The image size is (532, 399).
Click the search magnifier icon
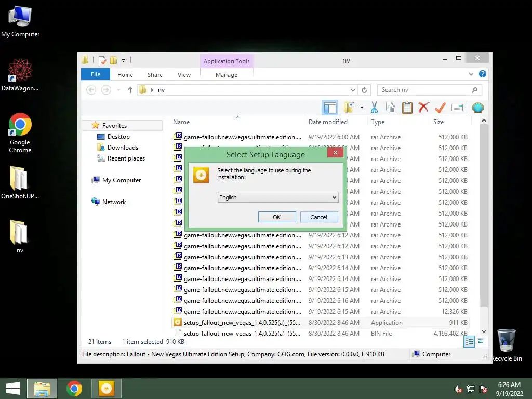[x=475, y=90]
